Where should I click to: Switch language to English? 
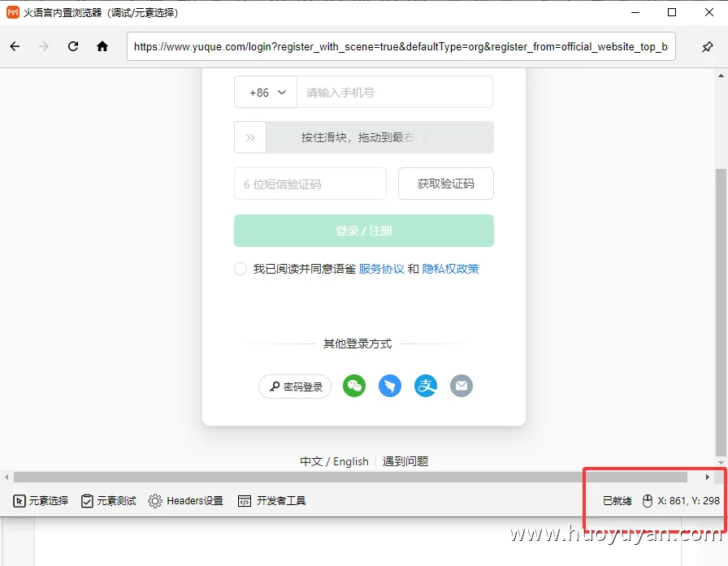[x=350, y=461]
